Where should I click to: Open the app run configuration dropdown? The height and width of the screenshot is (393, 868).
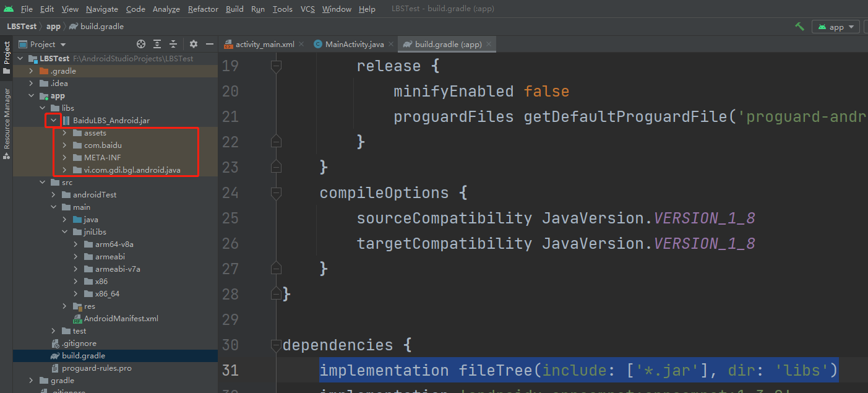click(x=836, y=27)
